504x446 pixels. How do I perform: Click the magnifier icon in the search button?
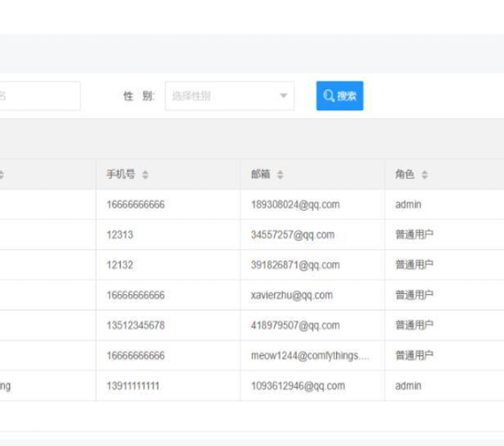point(328,96)
